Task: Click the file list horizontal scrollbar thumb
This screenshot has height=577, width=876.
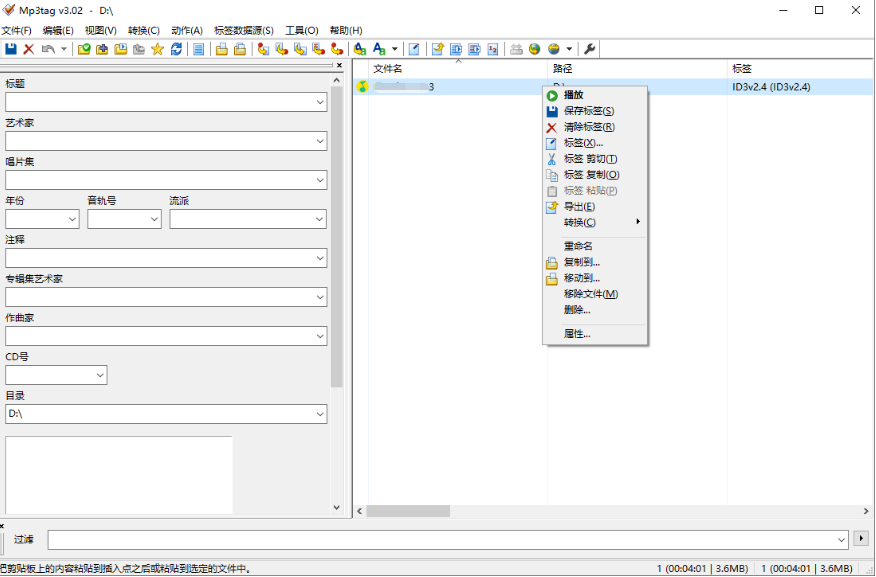Action: (x=408, y=511)
